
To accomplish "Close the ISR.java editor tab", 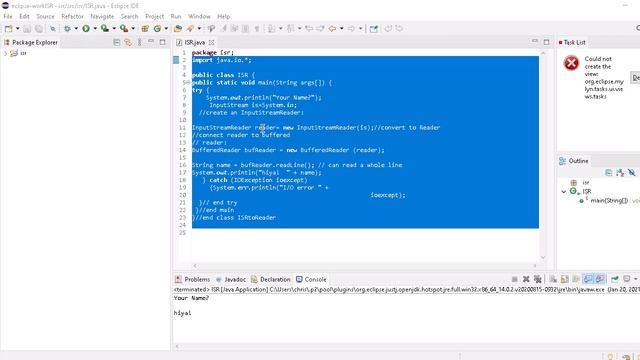I will 211,42.
